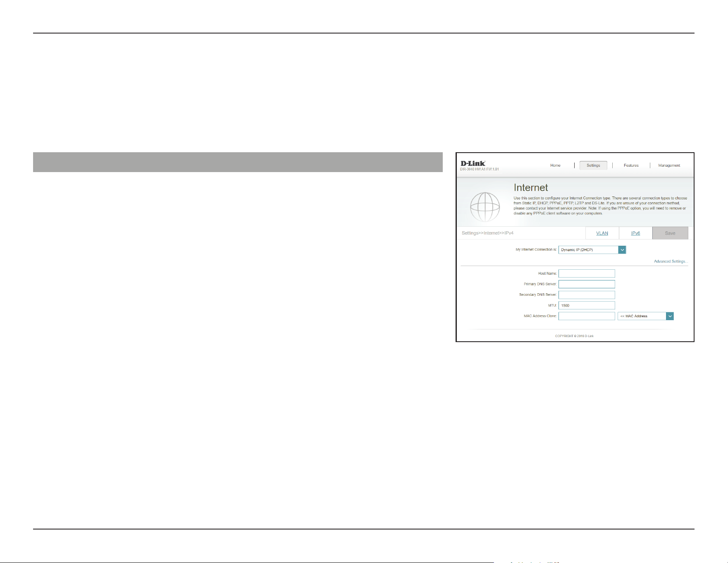Click the Dynamic IP (DHCP) dropdown arrow
The height and width of the screenshot is (563, 728).
click(622, 250)
